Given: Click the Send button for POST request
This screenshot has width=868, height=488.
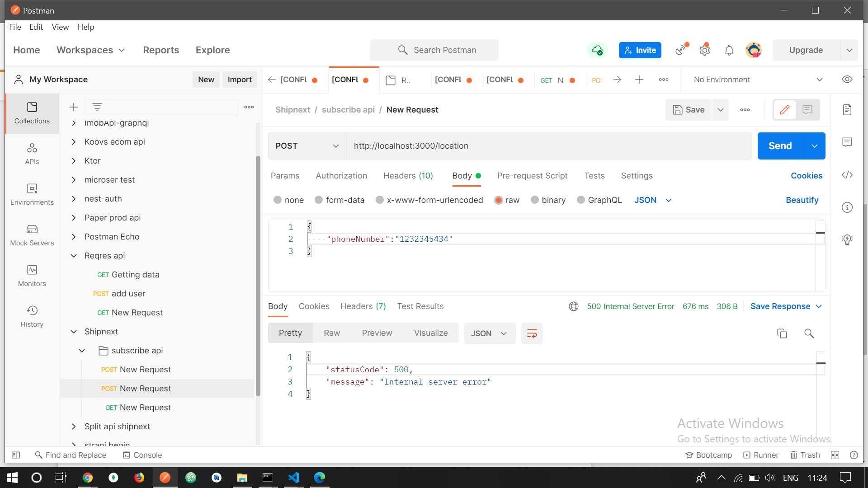Looking at the screenshot, I should [779, 145].
